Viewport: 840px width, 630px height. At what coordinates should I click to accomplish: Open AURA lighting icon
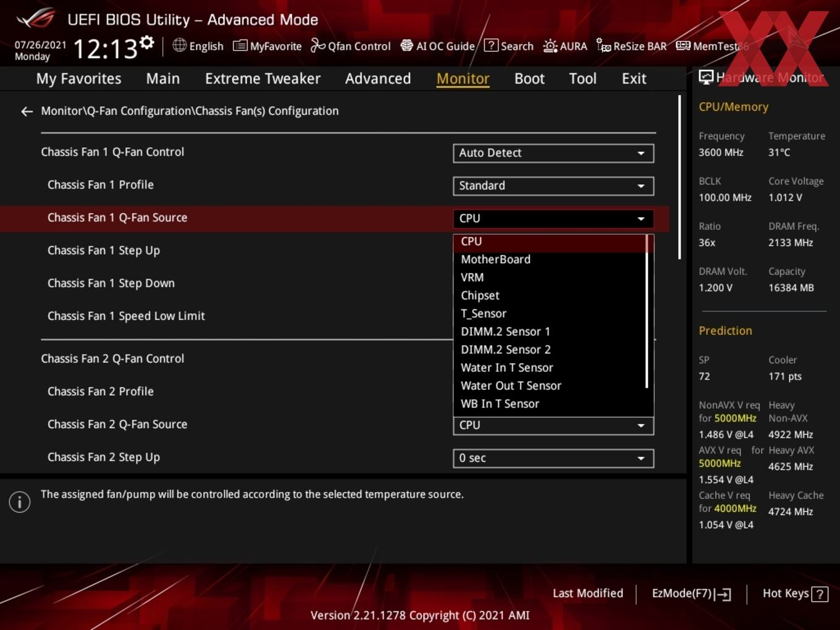pyautogui.click(x=550, y=46)
